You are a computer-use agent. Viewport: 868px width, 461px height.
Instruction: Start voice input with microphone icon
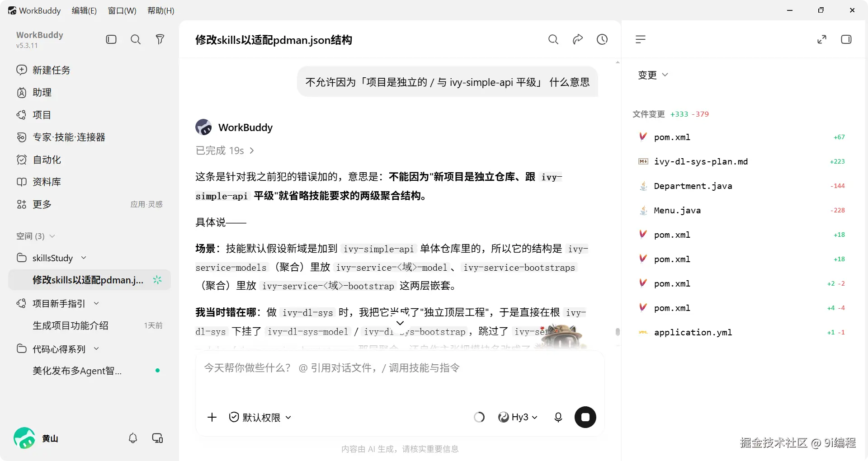click(558, 417)
